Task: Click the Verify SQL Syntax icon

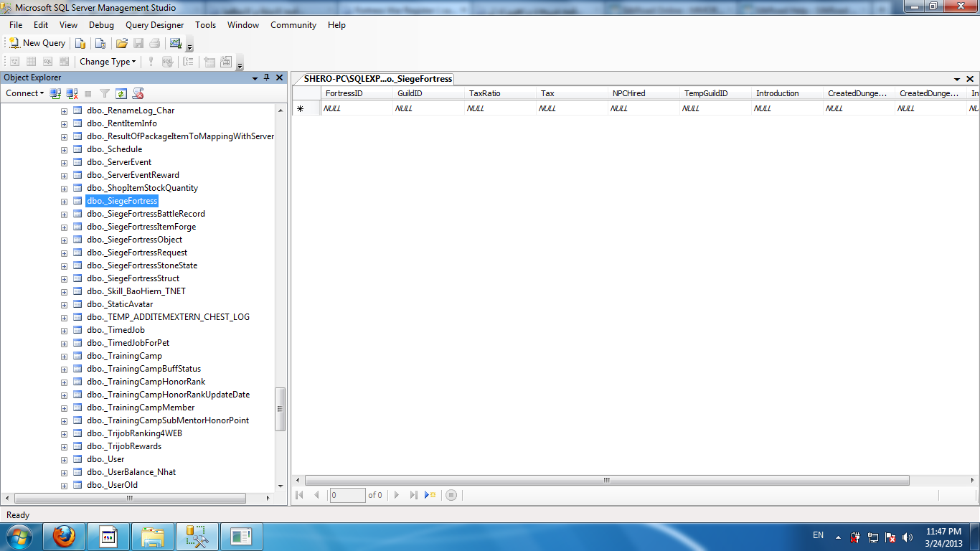Action: [x=167, y=62]
